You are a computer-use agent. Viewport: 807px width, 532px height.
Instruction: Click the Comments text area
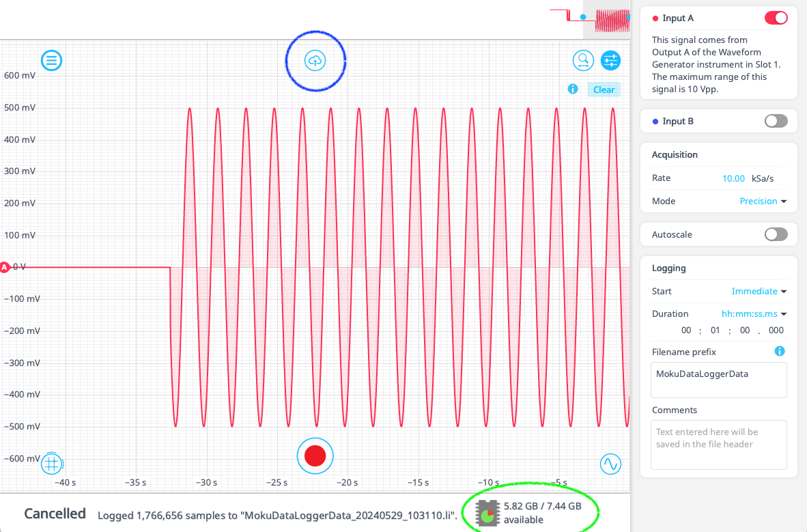[x=718, y=445]
